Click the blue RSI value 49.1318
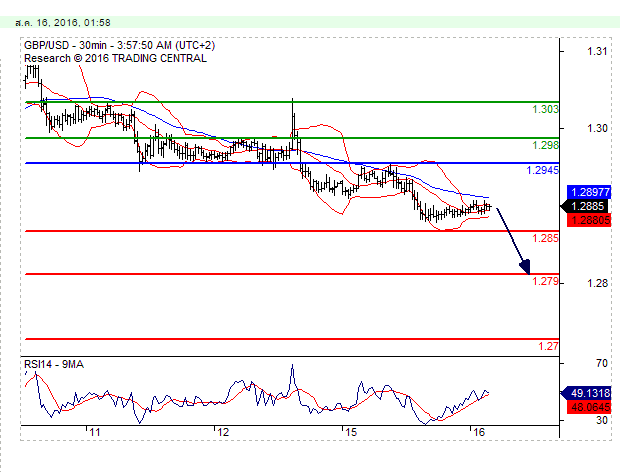This screenshot has width=620, height=472. point(586,393)
